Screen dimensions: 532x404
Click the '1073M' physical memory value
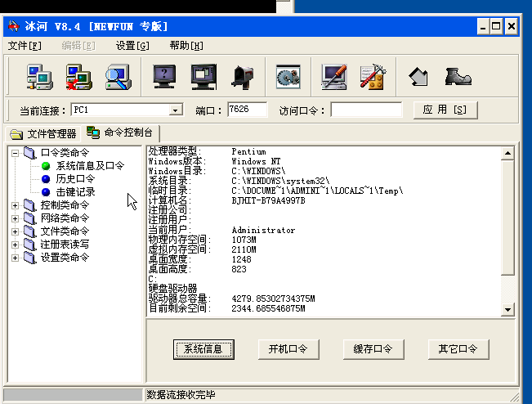(244, 240)
